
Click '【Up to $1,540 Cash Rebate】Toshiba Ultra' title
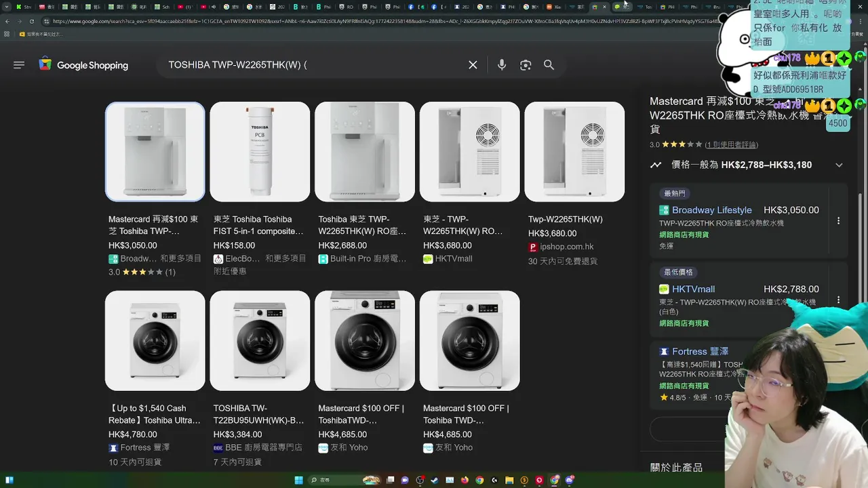[155, 414]
